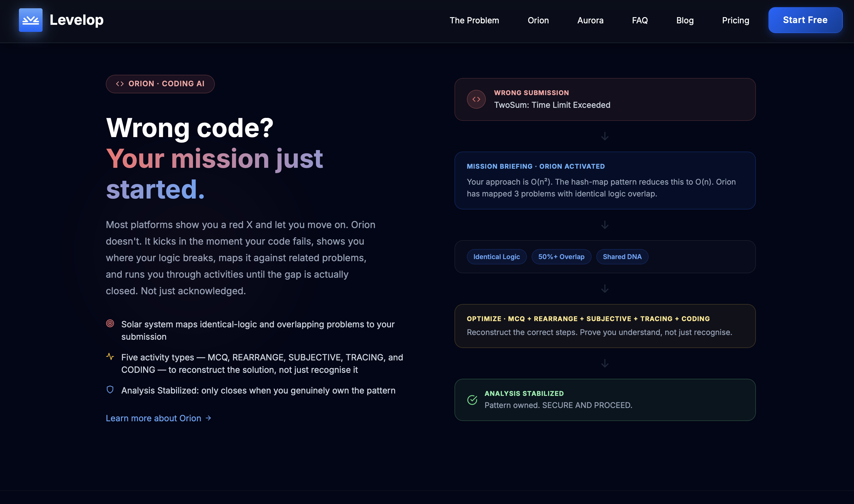This screenshot has width=854, height=504.
Task: Click the down arrow below Wrong Submission card
Action: [x=605, y=136]
